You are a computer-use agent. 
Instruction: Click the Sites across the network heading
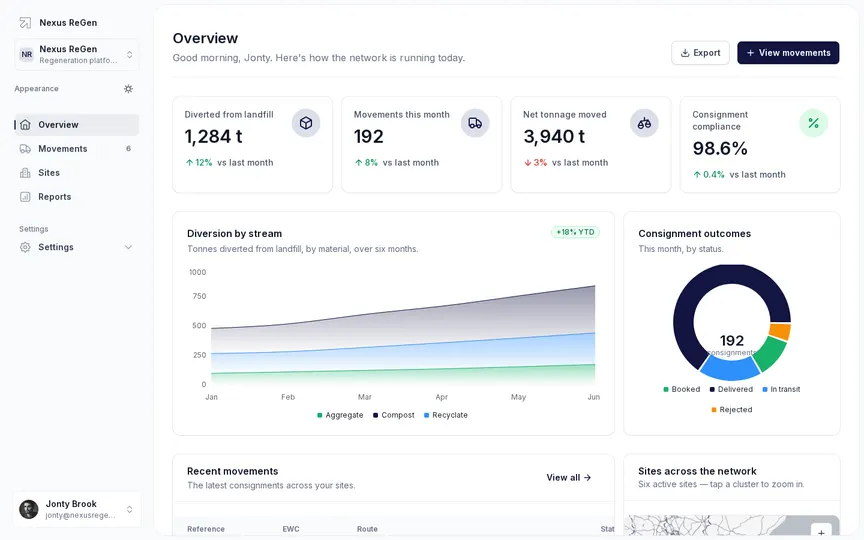[697, 471]
